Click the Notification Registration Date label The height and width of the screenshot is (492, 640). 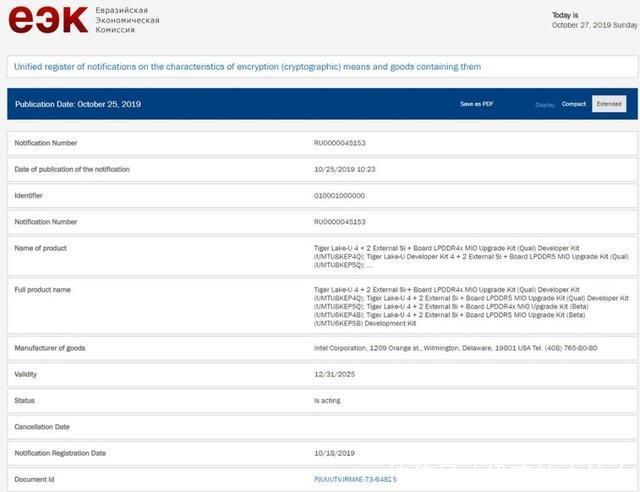(60, 453)
